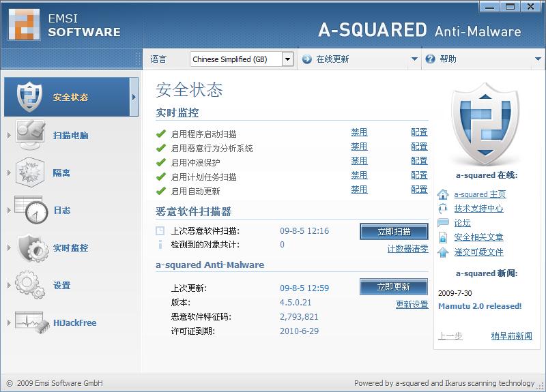This screenshot has height=392, width=546.
Task: Open 实时监控 shield-gear icon
Action: click(x=33, y=247)
